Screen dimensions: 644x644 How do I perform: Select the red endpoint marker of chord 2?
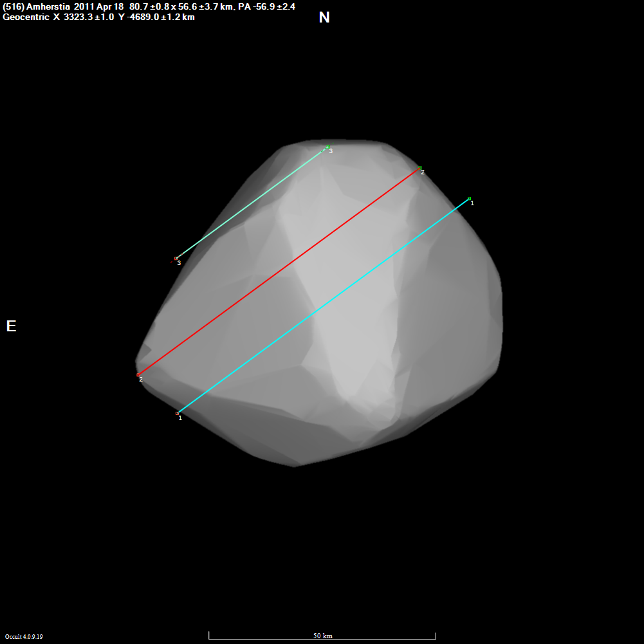(x=138, y=375)
